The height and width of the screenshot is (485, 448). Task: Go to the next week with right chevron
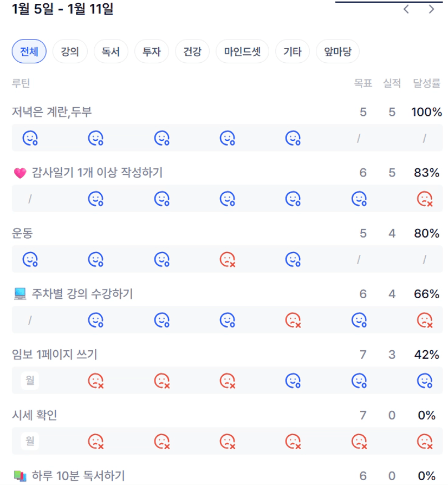(x=431, y=9)
